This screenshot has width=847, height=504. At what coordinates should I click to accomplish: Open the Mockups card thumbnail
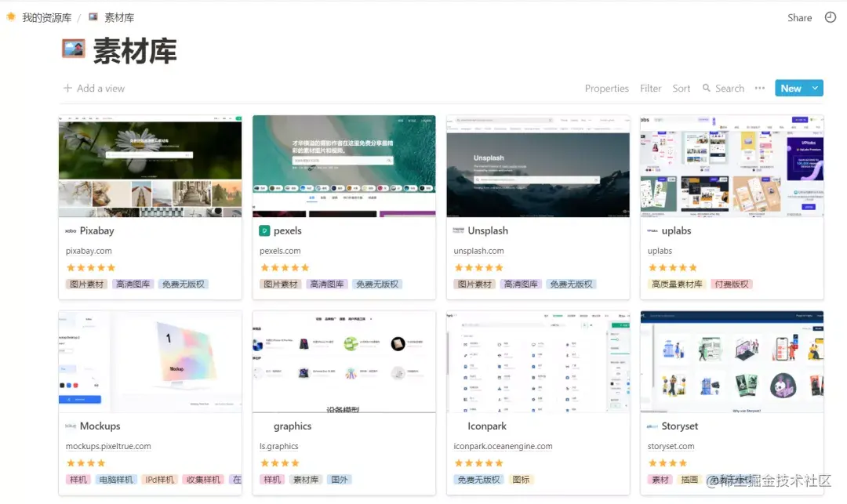point(150,361)
